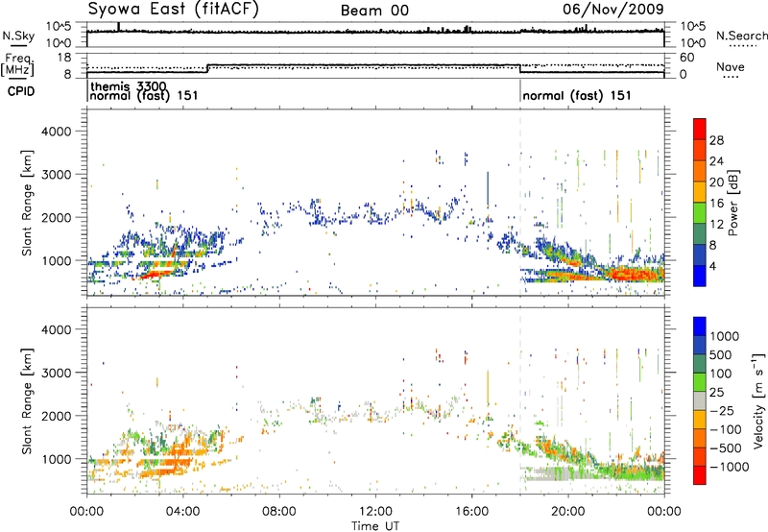
Task: Click the 'CPID' row label
Action: (21, 91)
